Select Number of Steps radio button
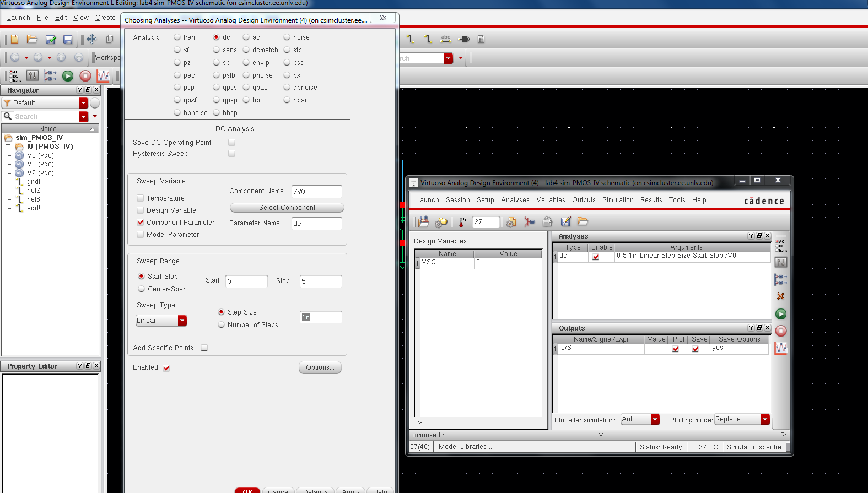This screenshot has height=493, width=868. [x=222, y=325]
